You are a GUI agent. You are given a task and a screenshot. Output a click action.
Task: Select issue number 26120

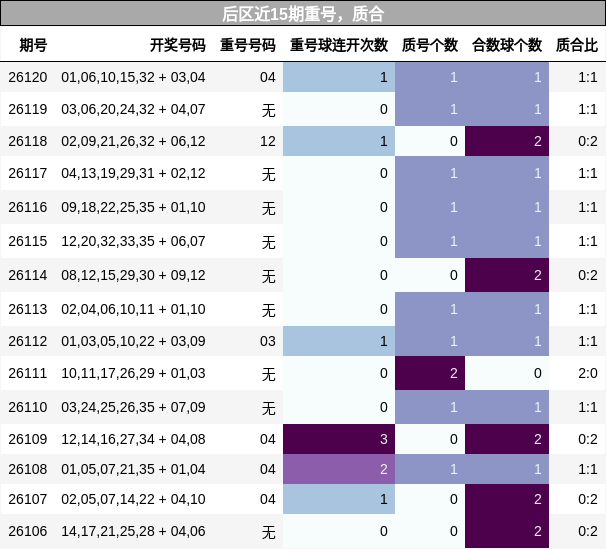pos(28,77)
